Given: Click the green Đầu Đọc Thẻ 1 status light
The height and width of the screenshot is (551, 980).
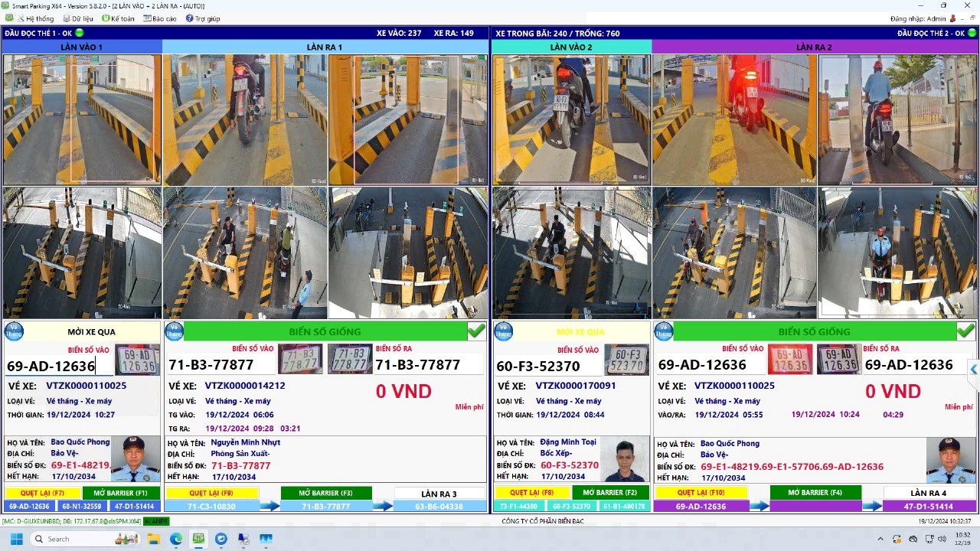Looking at the screenshot, I should [80, 33].
